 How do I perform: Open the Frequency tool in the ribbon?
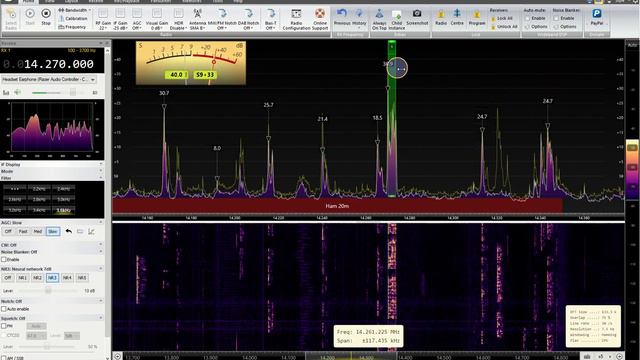click(72, 27)
